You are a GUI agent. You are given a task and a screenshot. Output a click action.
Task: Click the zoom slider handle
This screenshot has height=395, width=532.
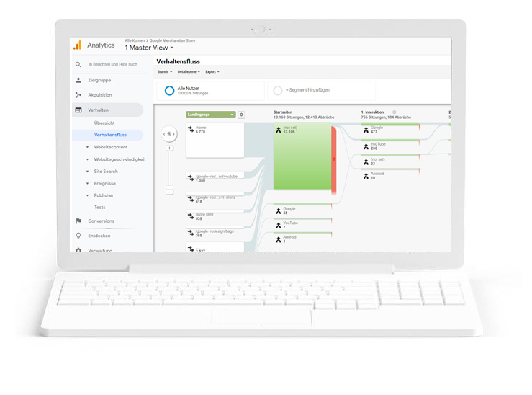click(170, 187)
